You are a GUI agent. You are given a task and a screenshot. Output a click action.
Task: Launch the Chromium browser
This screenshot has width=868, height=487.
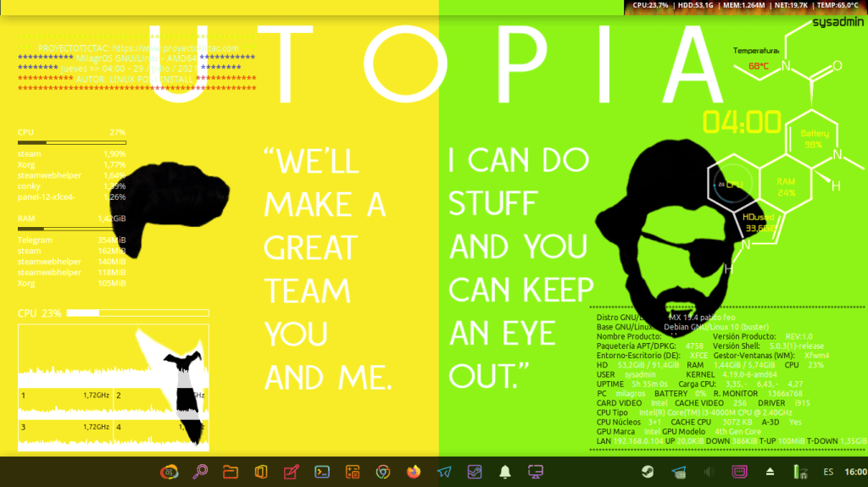coord(383,472)
